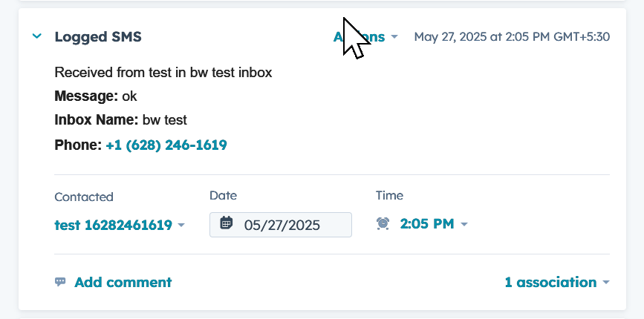
Task: Click the Received from test in bw test inbox text
Action: pyautogui.click(x=163, y=73)
